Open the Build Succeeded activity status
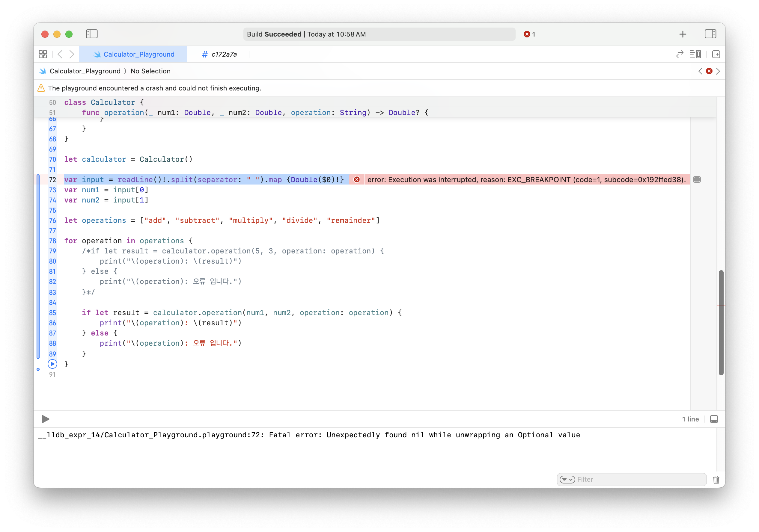The height and width of the screenshot is (532, 759). tap(379, 34)
